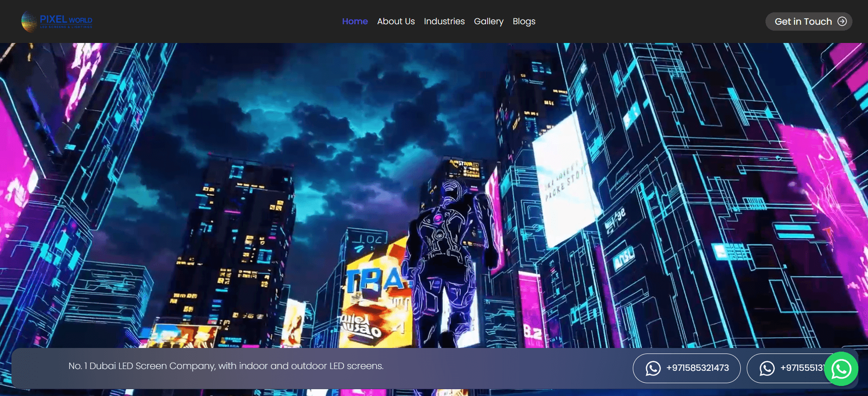Open the Blogs section
Viewport: 868px width, 396px height.
click(523, 21)
